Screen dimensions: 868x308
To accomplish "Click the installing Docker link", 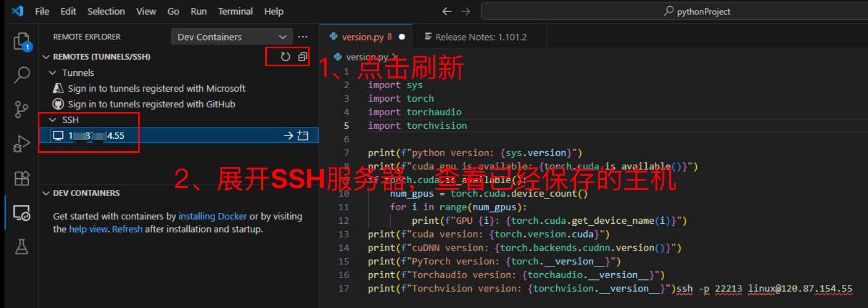I will pyautogui.click(x=213, y=216).
